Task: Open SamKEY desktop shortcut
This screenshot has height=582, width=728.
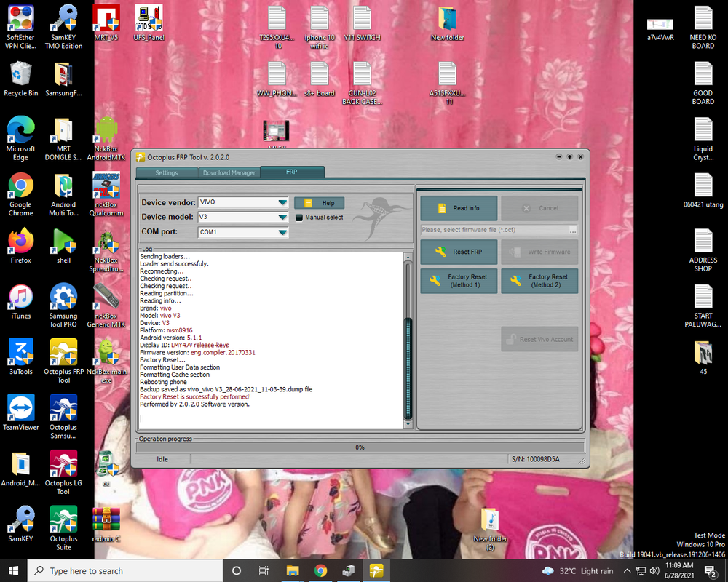Action: (x=20, y=524)
